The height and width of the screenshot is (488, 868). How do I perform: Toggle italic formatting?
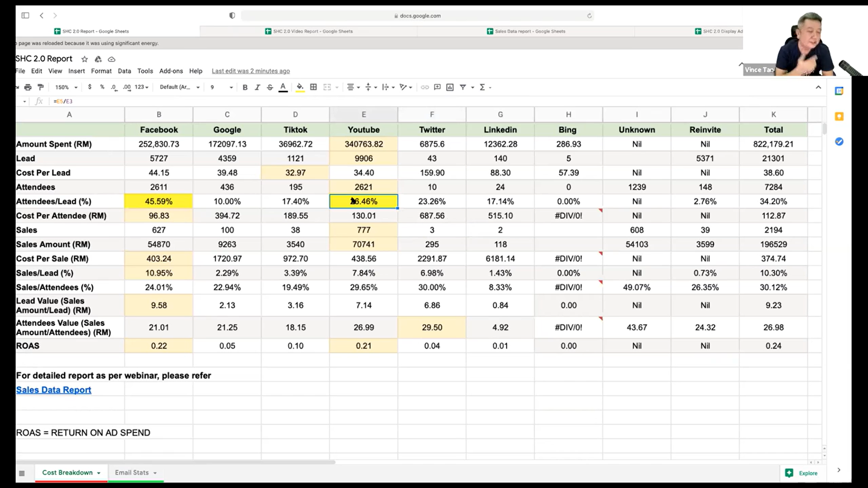click(257, 87)
